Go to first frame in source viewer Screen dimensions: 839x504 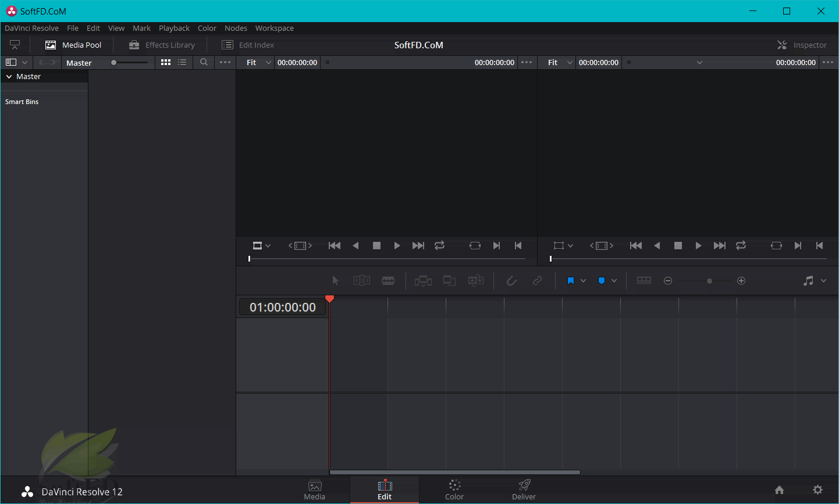[335, 246]
